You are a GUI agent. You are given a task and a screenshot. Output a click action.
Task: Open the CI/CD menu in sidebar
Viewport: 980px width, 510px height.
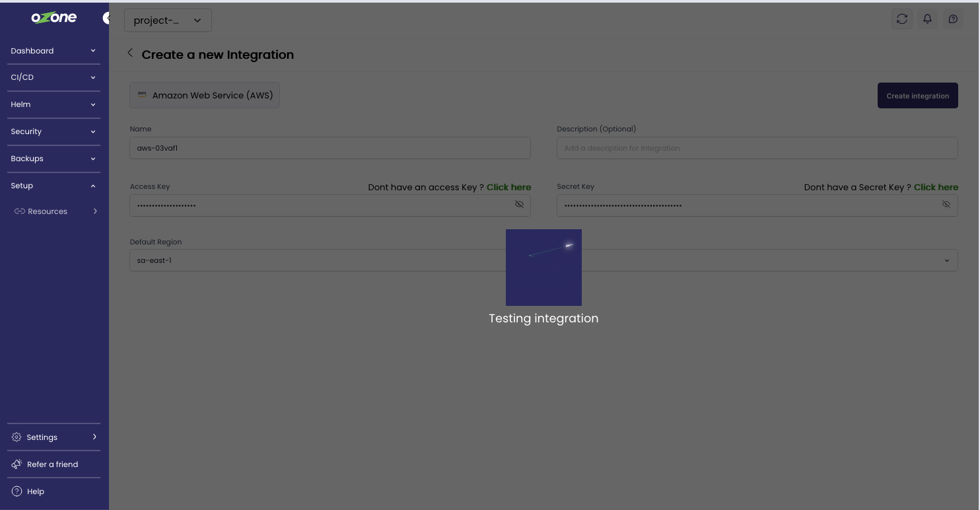tap(53, 77)
